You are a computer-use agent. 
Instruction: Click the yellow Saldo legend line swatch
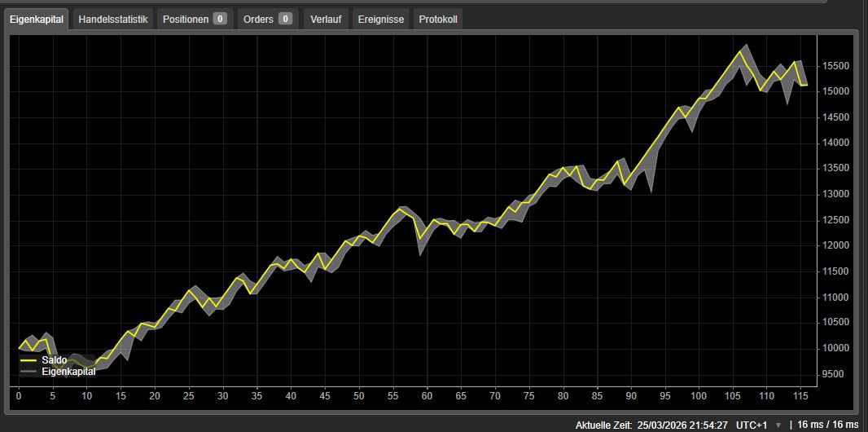(x=28, y=359)
